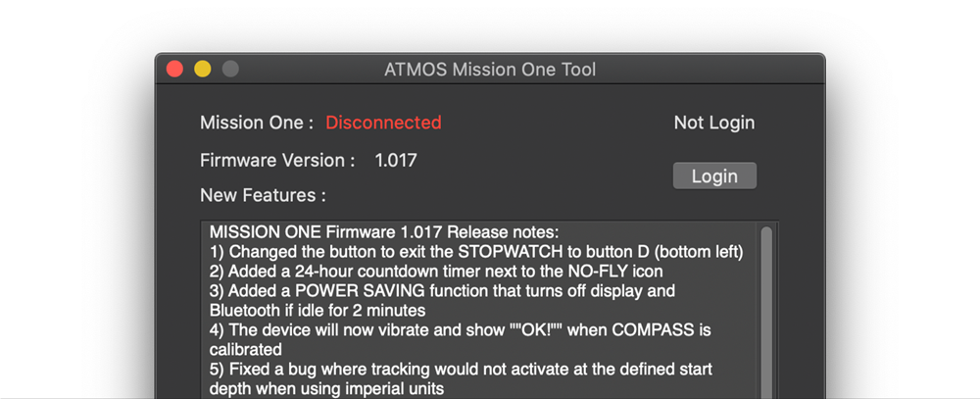Click release note 1 about STOPWATCH button
The width and height of the screenshot is (980, 399).
pyautogui.click(x=476, y=252)
